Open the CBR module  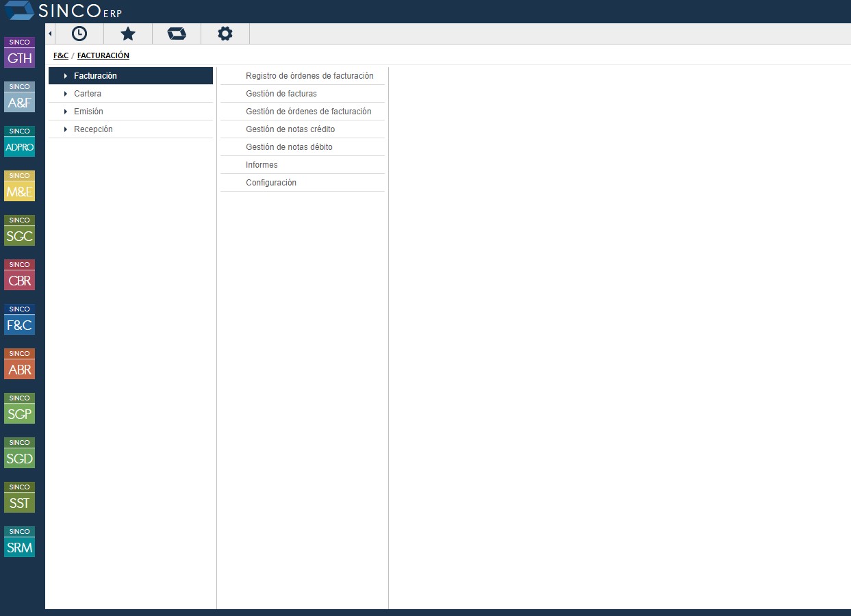19,274
